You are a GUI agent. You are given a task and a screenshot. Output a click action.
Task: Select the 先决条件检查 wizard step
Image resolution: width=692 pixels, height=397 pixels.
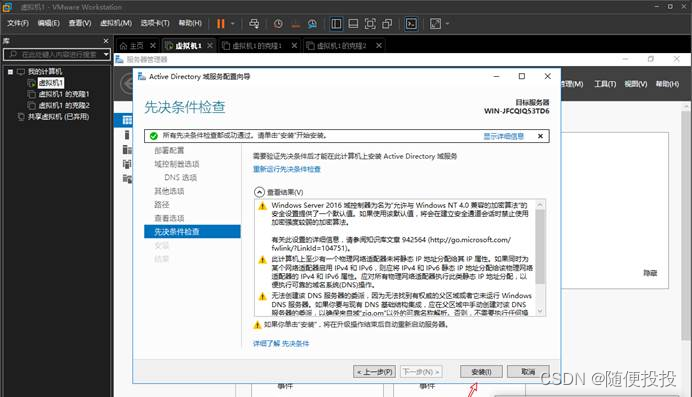[192, 232]
